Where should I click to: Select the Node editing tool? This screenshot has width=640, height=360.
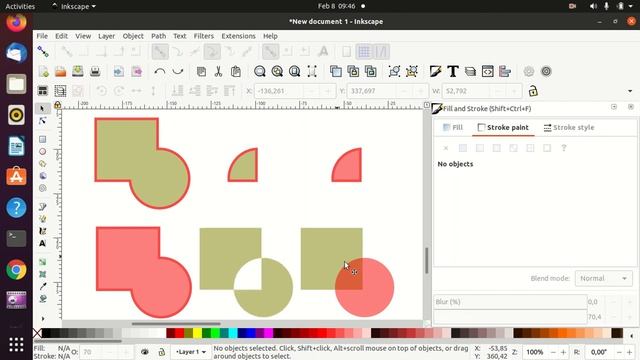42,121
